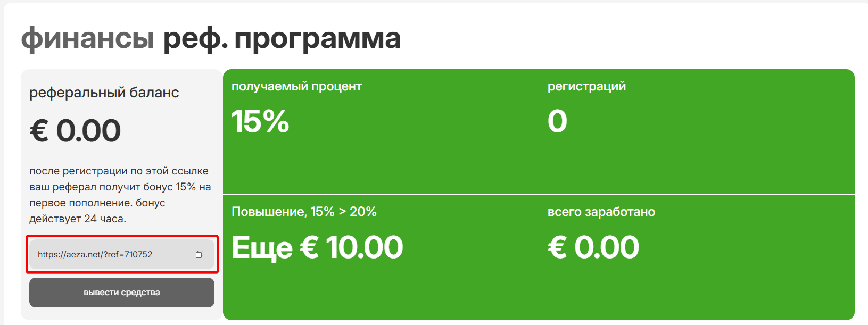
Task: Click the line первое пополнение. бонус
Action: [97, 203]
